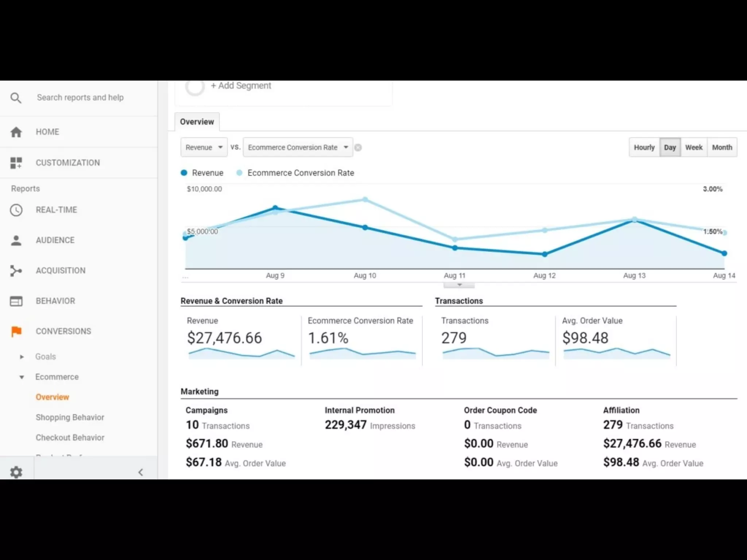
Task: Set chart view to Week
Action: point(693,147)
